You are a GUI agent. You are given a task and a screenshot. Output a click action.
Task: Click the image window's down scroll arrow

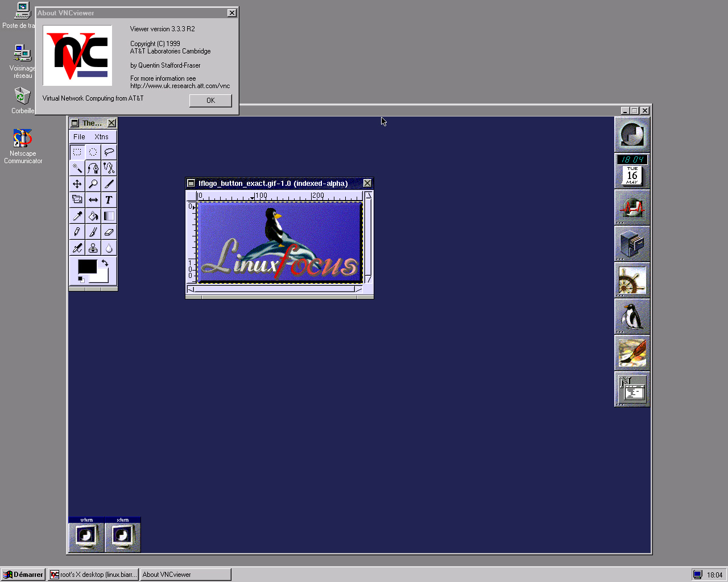pyautogui.click(x=369, y=279)
